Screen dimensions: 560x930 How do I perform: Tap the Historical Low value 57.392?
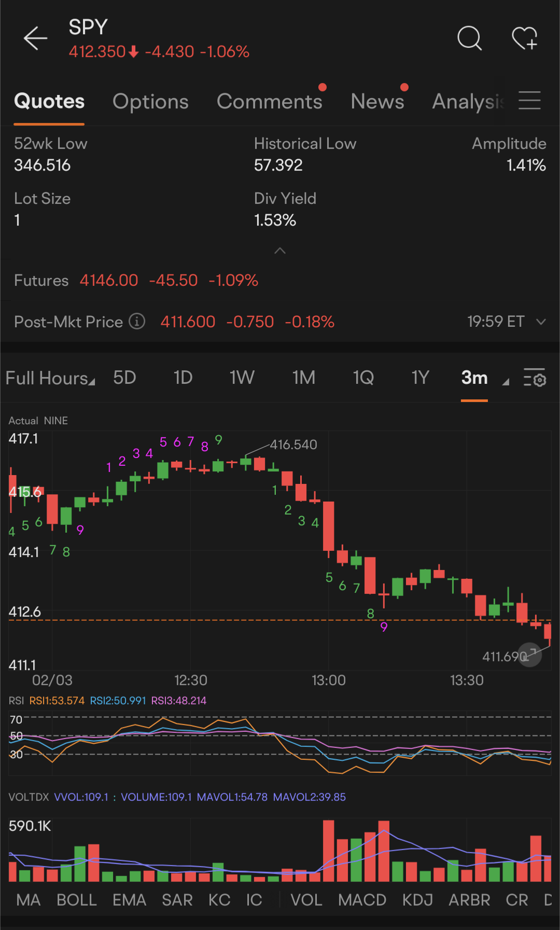(x=278, y=165)
